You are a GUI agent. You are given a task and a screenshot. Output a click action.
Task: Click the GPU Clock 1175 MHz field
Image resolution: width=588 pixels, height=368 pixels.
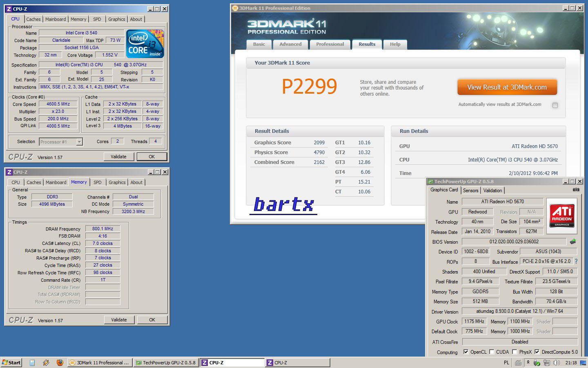point(474,321)
